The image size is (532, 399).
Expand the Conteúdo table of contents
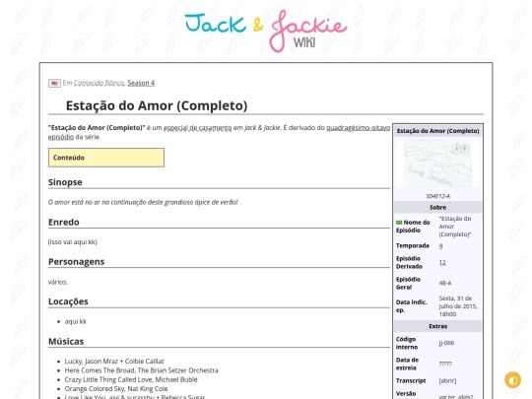106,158
